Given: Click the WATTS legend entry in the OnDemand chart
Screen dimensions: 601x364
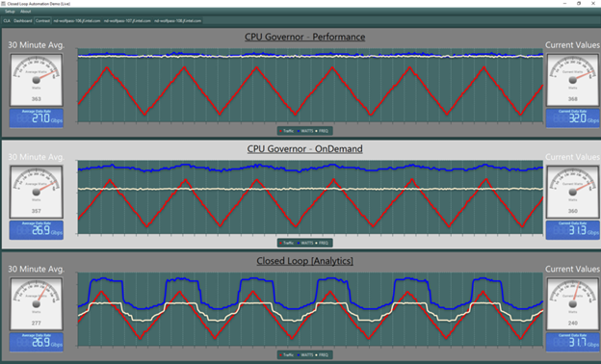Looking at the screenshot, I should click(305, 243).
